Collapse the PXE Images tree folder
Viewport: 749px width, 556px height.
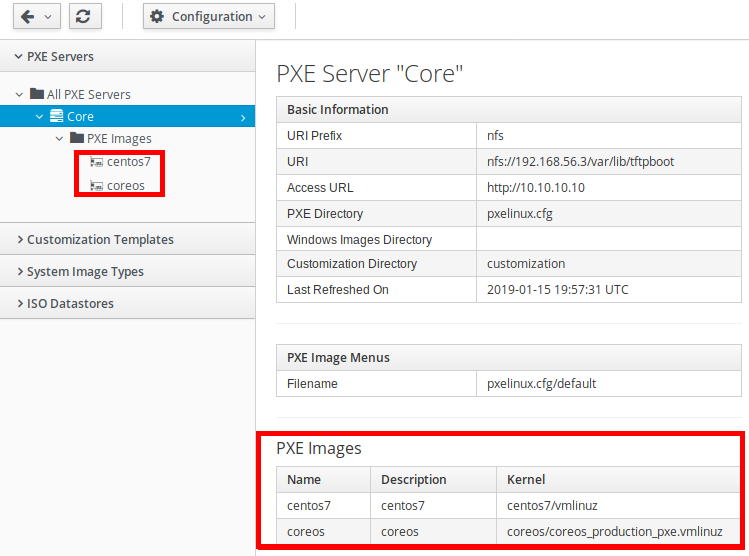coord(59,139)
